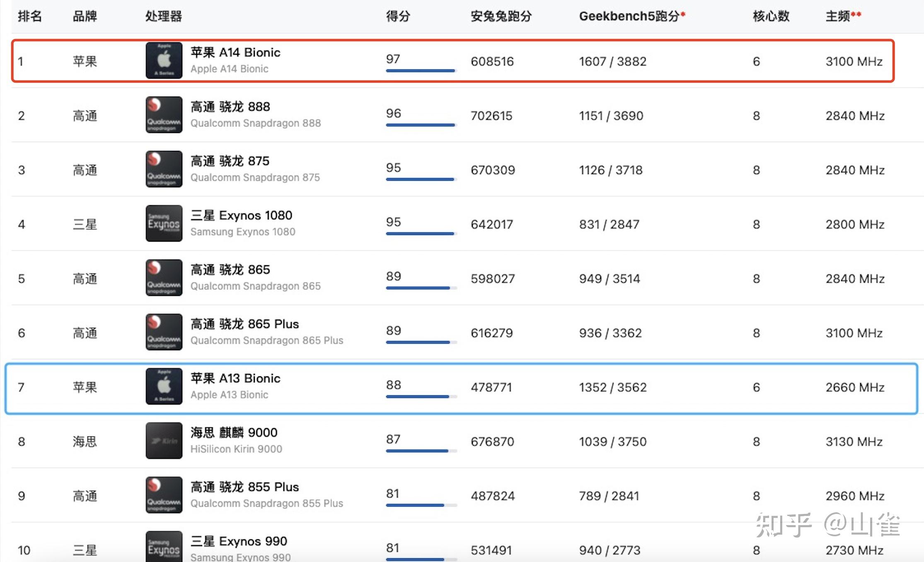
Task: Open the 高通 骁龙 855 Plus processor link
Action: pos(245,487)
